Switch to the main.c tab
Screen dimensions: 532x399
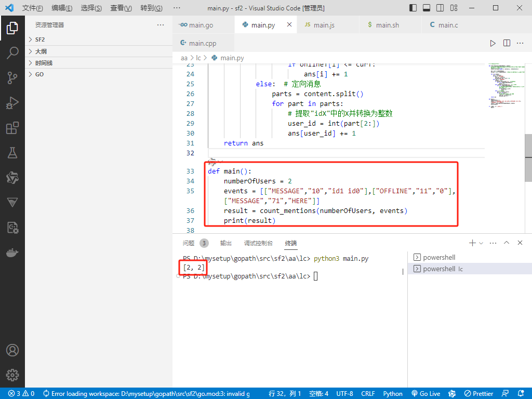click(453, 25)
